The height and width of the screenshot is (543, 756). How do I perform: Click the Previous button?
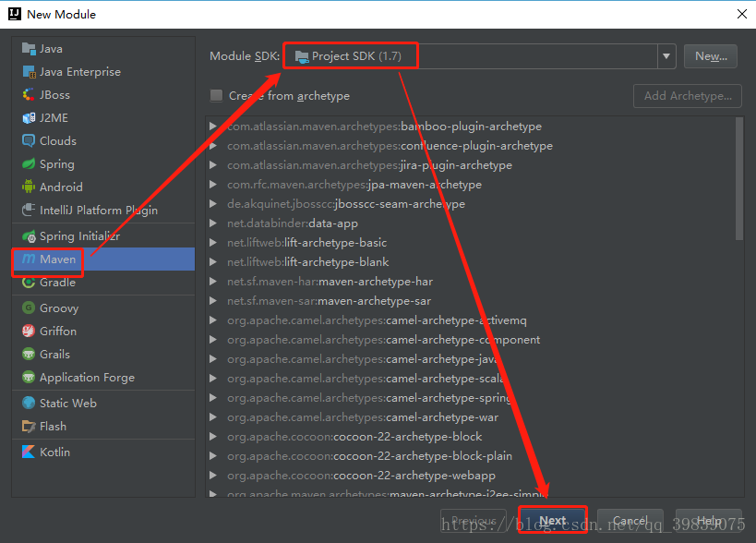tap(474, 520)
